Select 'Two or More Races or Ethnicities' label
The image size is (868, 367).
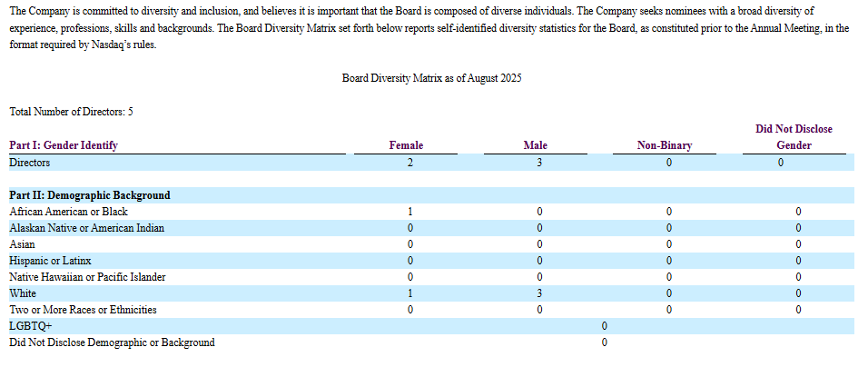click(83, 310)
